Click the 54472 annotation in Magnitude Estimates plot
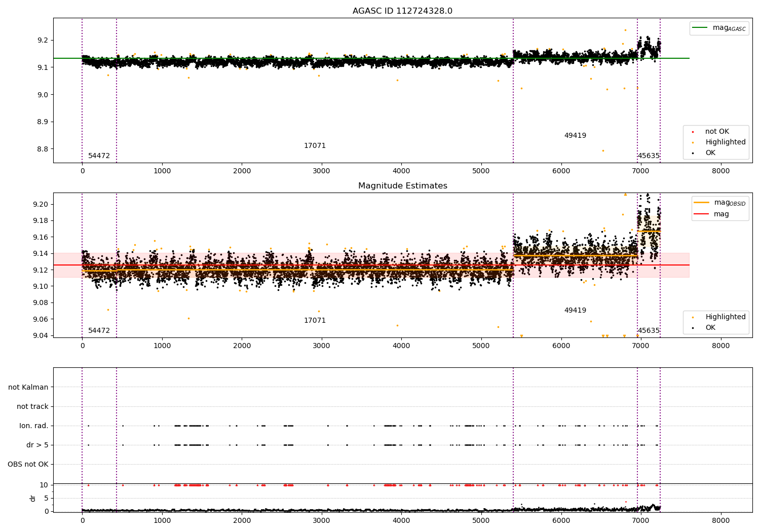Image resolution: width=760 pixels, height=532 pixels. 99,331
